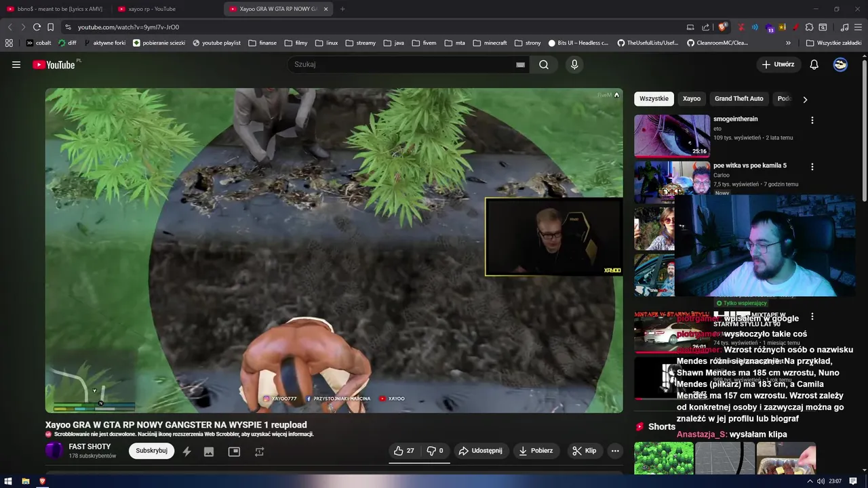Select the Wszystkie filter chip
Image resolution: width=868 pixels, height=488 pixels.
click(x=654, y=99)
